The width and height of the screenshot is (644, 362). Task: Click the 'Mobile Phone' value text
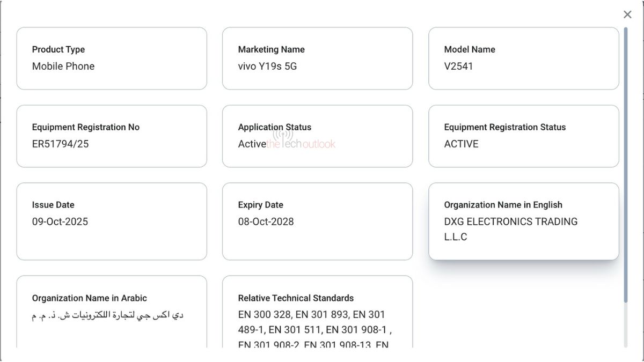(63, 66)
